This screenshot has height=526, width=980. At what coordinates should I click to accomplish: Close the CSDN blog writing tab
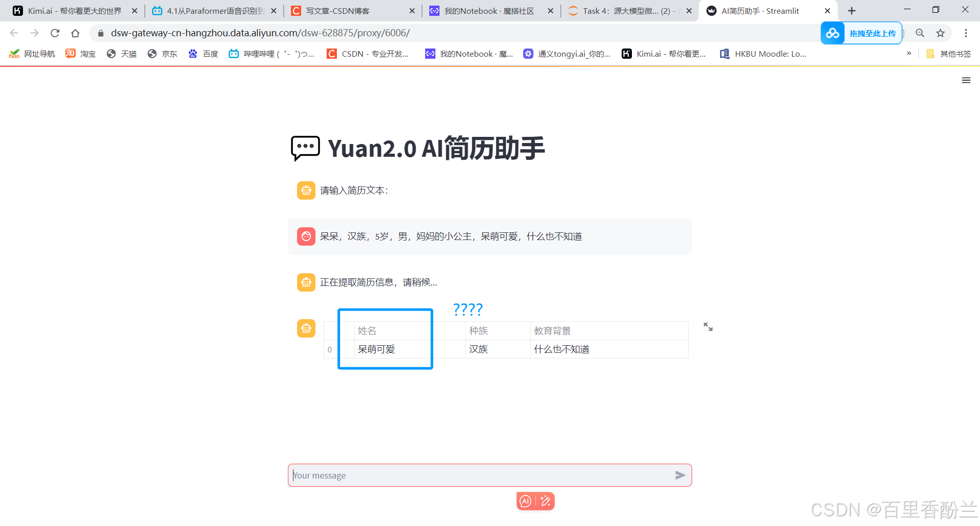tap(412, 11)
